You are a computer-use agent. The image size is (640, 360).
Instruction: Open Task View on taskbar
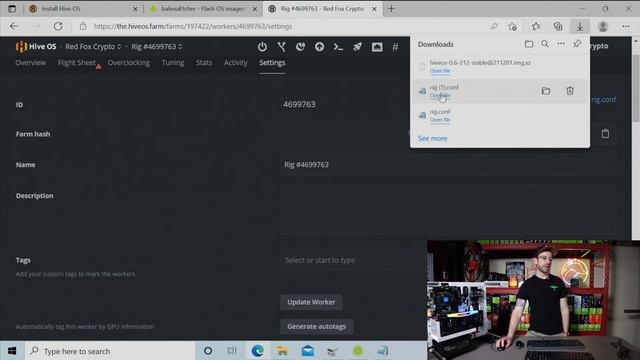[232, 351]
